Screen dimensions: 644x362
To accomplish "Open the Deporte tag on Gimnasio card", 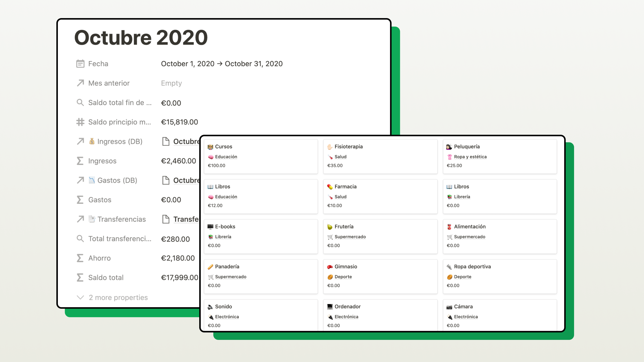I will click(x=343, y=277).
